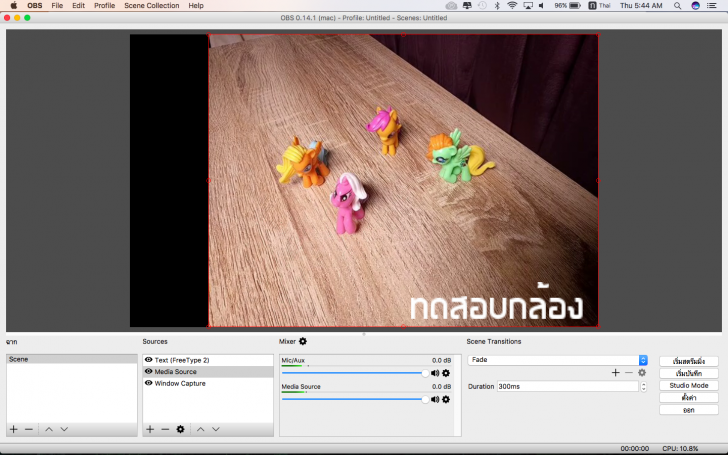Click the Duration 300ms input field
The image size is (728, 455).
tap(568, 386)
